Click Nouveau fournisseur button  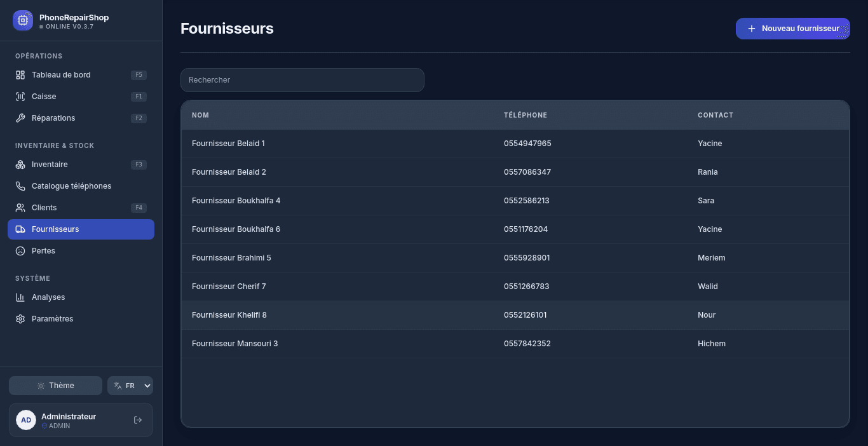[792, 29]
